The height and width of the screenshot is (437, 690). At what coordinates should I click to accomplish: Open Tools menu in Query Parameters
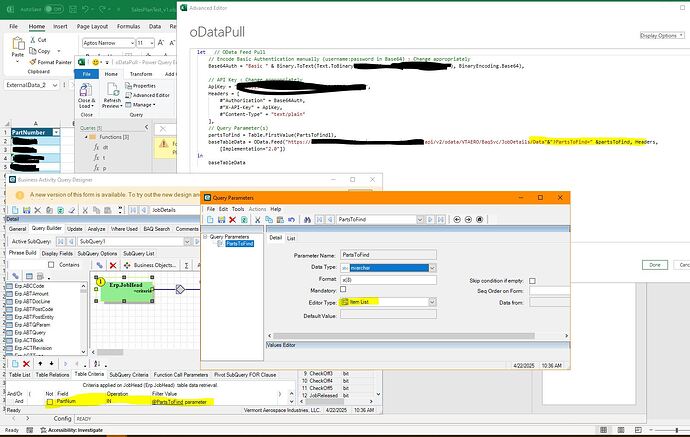[238, 209]
